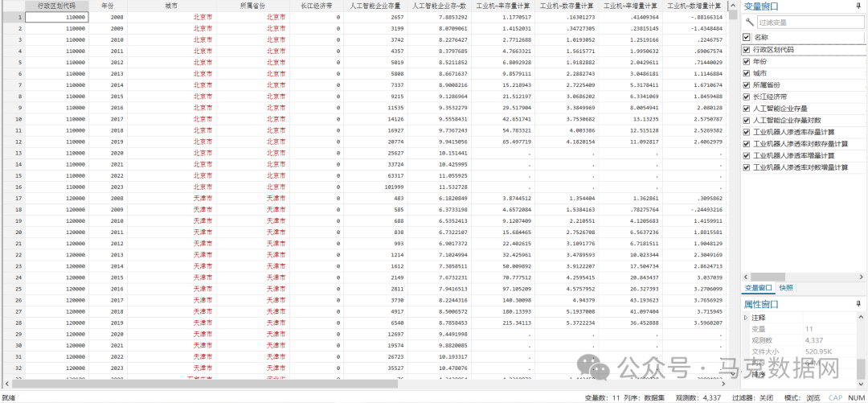This screenshot has height=403, width=868.
Task: Expand the 注释 row in 属性窗口
Action: [x=746, y=318]
